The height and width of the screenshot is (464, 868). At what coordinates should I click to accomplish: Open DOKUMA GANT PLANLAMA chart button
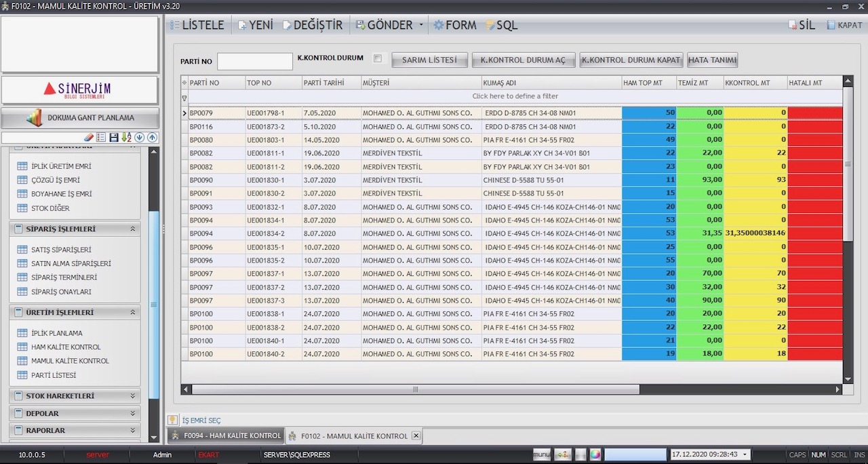tap(80, 118)
